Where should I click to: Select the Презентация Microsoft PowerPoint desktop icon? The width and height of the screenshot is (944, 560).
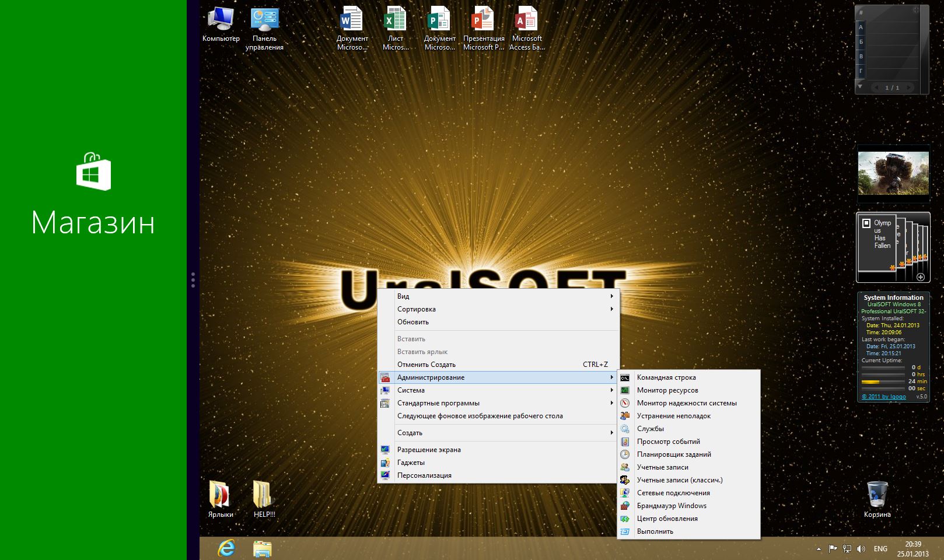point(484,29)
